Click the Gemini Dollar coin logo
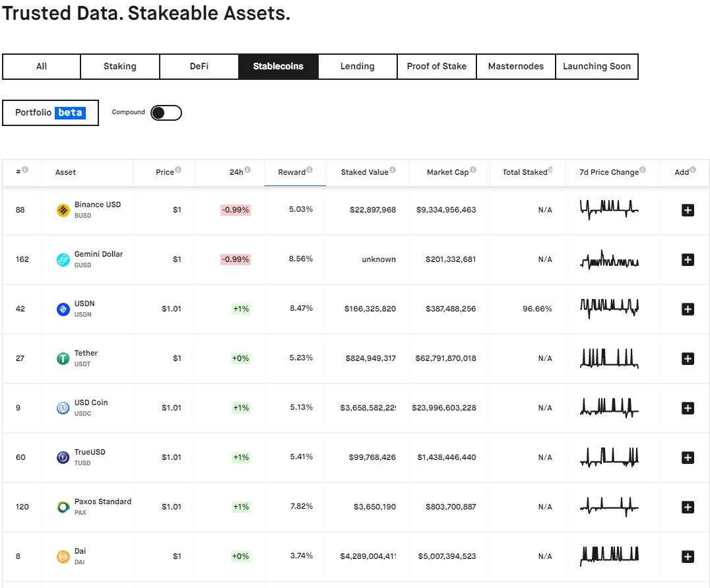Image resolution: width=710 pixels, height=588 pixels. click(63, 259)
